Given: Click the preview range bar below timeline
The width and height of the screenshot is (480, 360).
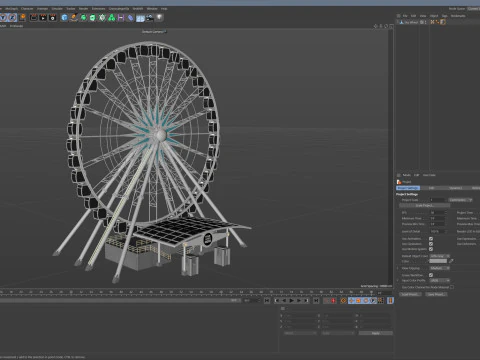Looking at the screenshot, I should click(x=120, y=301).
